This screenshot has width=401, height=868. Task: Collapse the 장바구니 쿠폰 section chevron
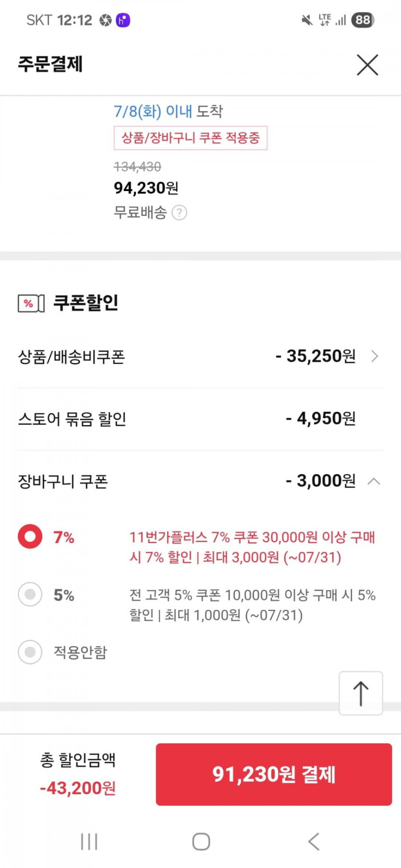(x=374, y=481)
